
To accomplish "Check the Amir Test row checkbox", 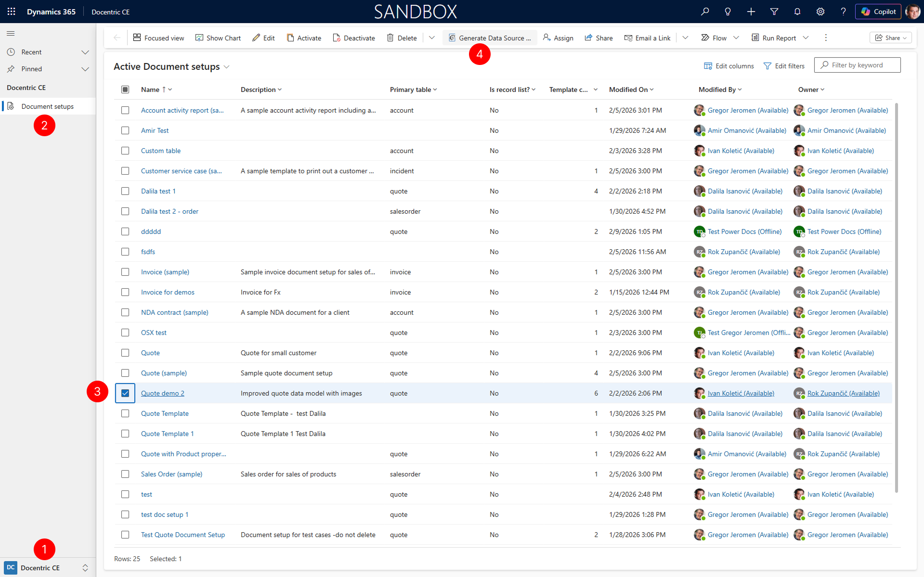I will click(125, 130).
